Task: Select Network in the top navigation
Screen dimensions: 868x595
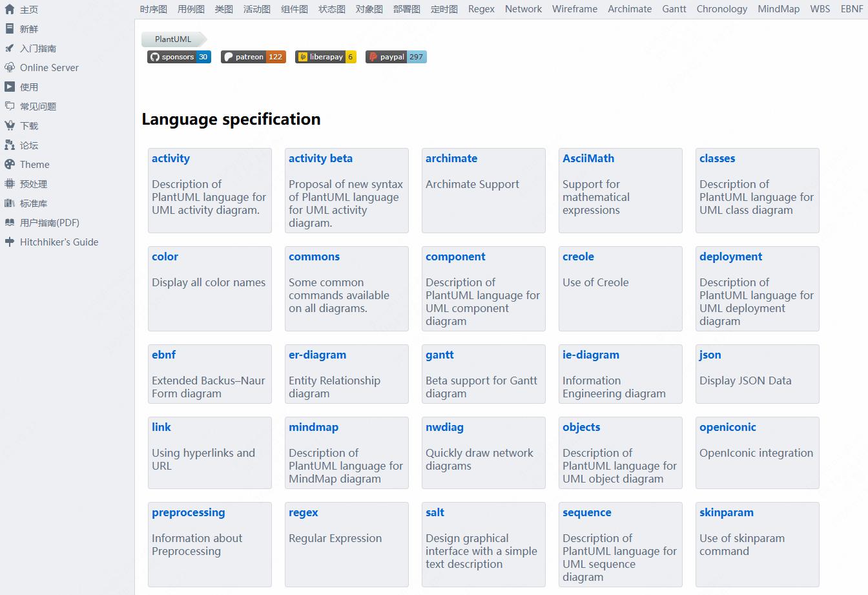Action: (x=523, y=9)
